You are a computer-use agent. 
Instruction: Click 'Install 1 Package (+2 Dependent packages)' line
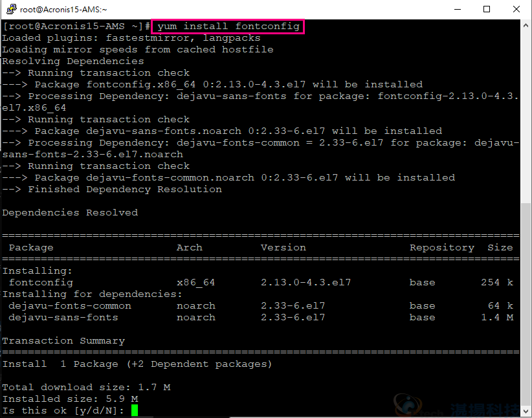tap(137, 364)
